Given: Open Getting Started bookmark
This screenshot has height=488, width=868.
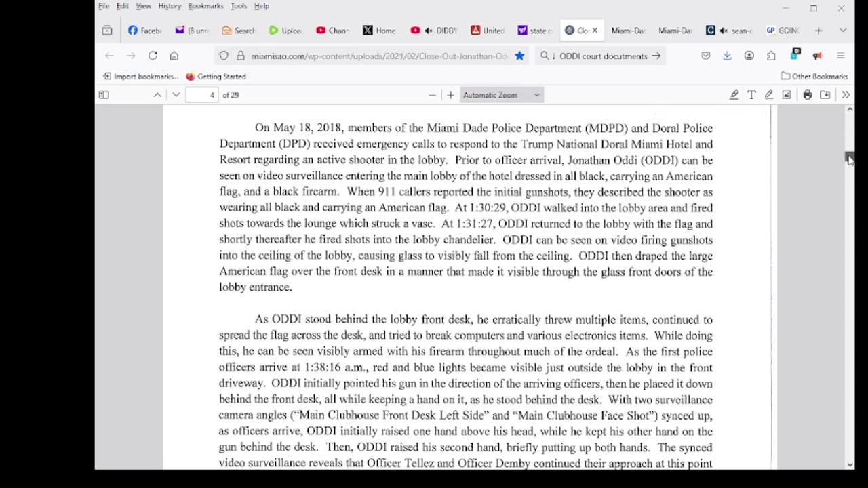Looking at the screenshot, I should tap(216, 77).
